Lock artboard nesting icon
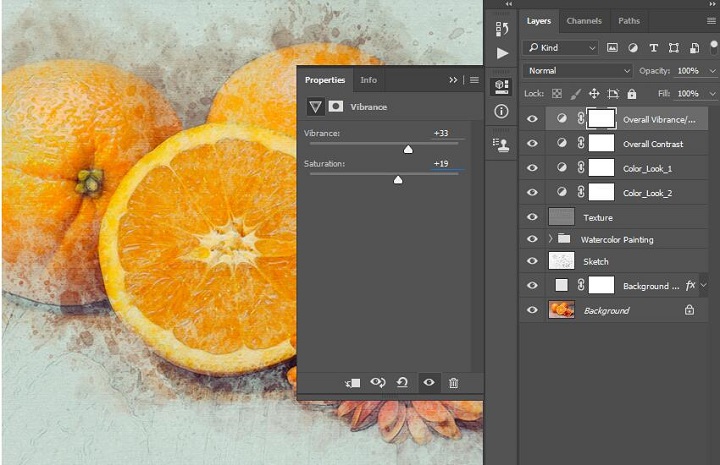Image resolution: width=720 pixels, height=465 pixels. coord(613,94)
